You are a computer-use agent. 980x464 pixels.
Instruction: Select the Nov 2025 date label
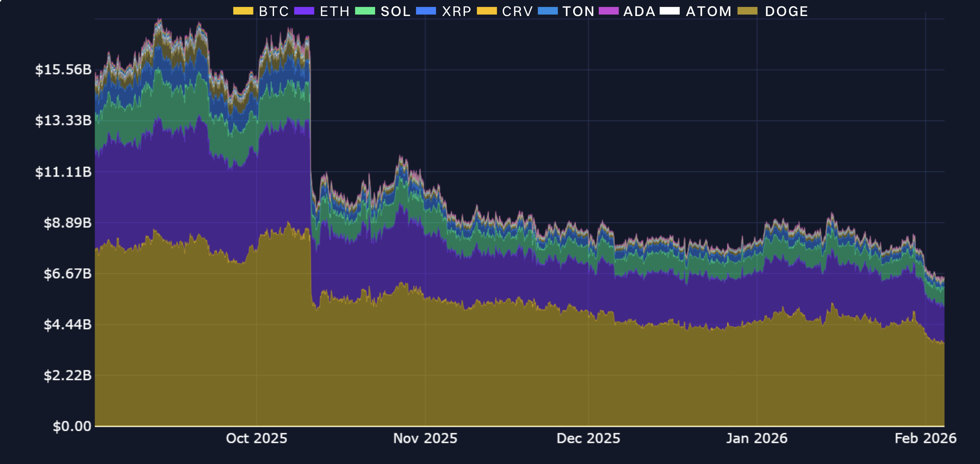(425, 438)
